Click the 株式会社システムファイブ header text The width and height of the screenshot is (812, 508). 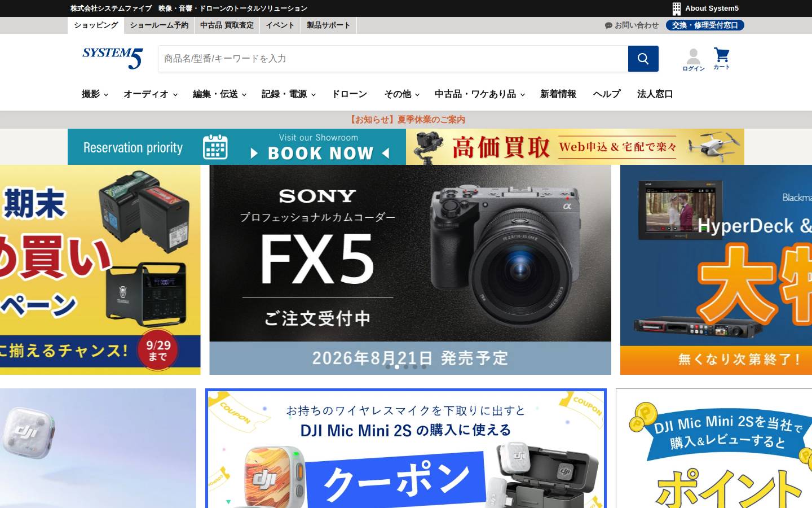coord(111,8)
